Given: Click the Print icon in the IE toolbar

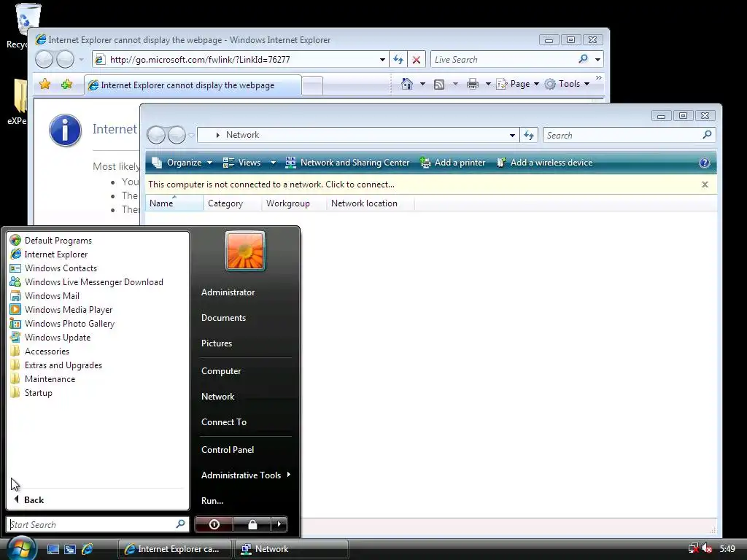Looking at the screenshot, I should (x=473, y=85).
